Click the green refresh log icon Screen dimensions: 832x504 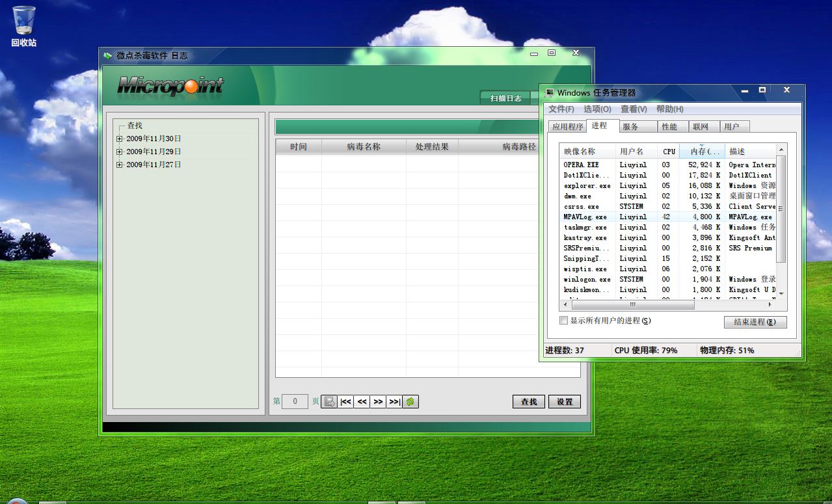point(410,402)
